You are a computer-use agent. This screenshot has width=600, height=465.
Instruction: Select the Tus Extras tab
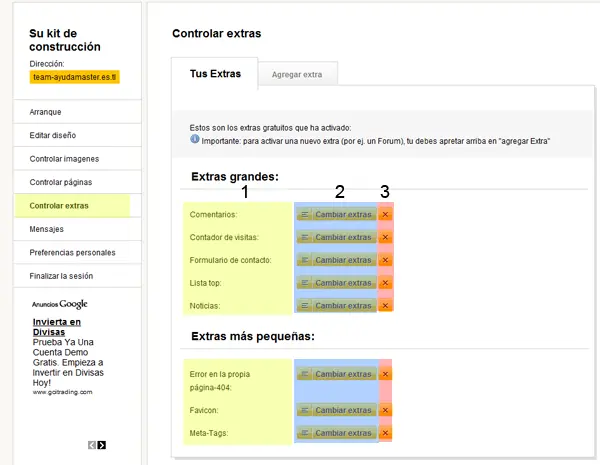pyautogui.click(x=214, y=73)
